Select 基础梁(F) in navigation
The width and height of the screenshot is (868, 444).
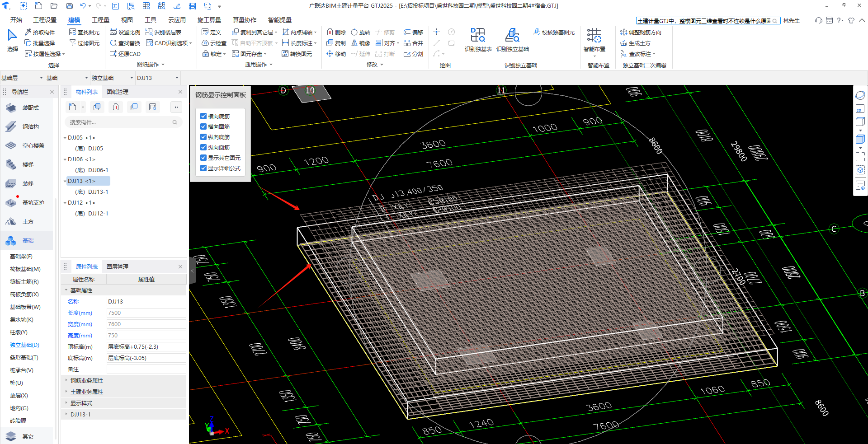pyautogui.click(x=21, y=256)
